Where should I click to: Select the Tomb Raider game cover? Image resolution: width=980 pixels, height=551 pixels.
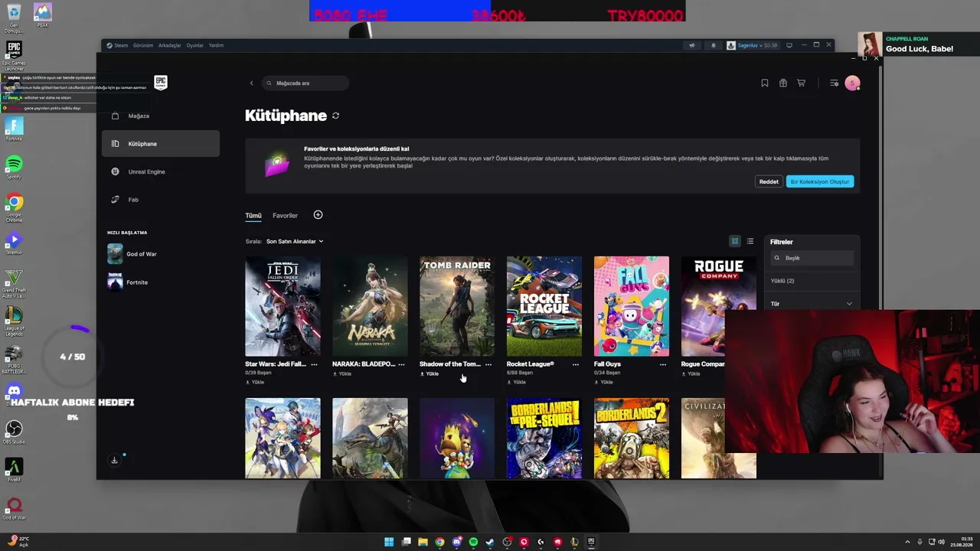[457, 306]
